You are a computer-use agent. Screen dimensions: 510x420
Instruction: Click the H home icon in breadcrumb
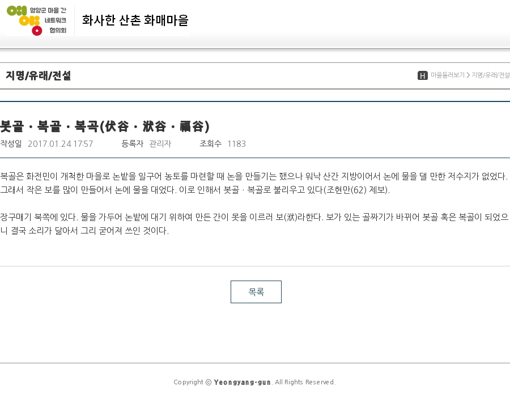(x=423, y=75)
